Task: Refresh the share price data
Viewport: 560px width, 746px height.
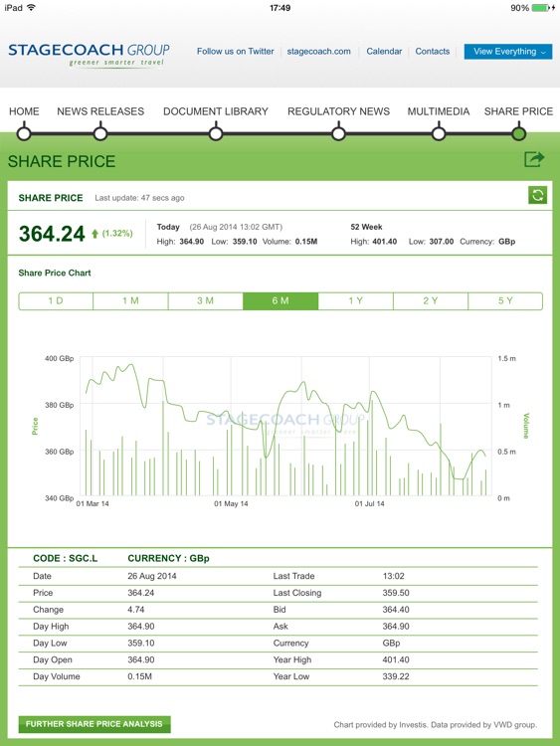Action: (538, 195)
